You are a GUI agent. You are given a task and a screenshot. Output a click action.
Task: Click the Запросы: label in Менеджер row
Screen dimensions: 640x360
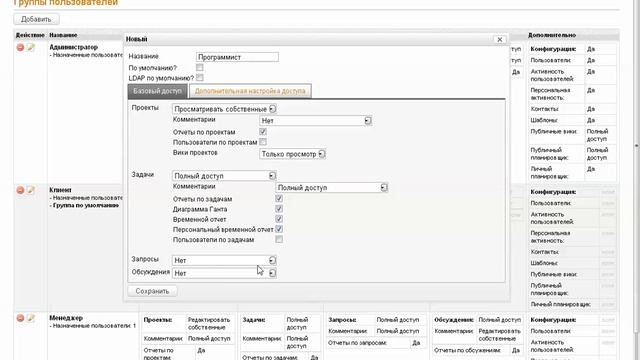pos(342,320)
